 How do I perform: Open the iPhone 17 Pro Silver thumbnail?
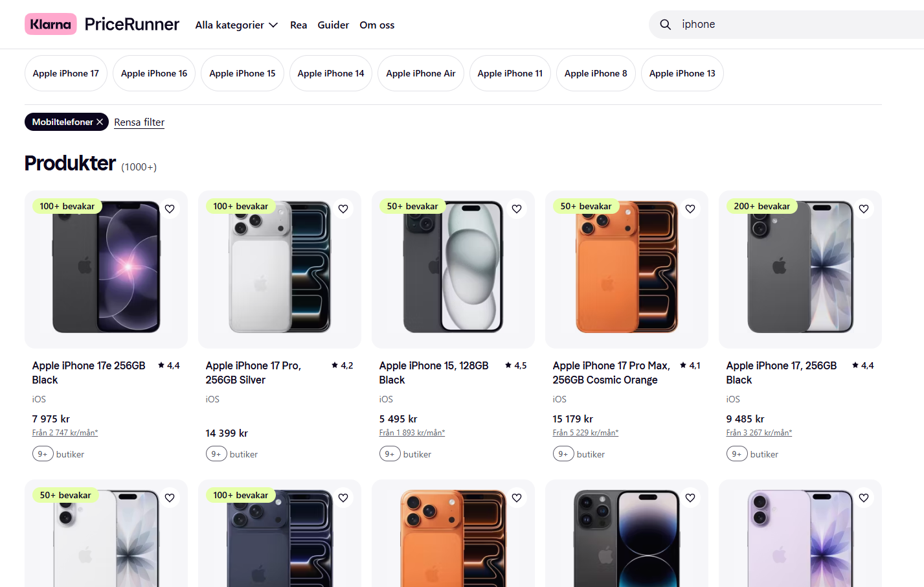[x=280, y=270]
